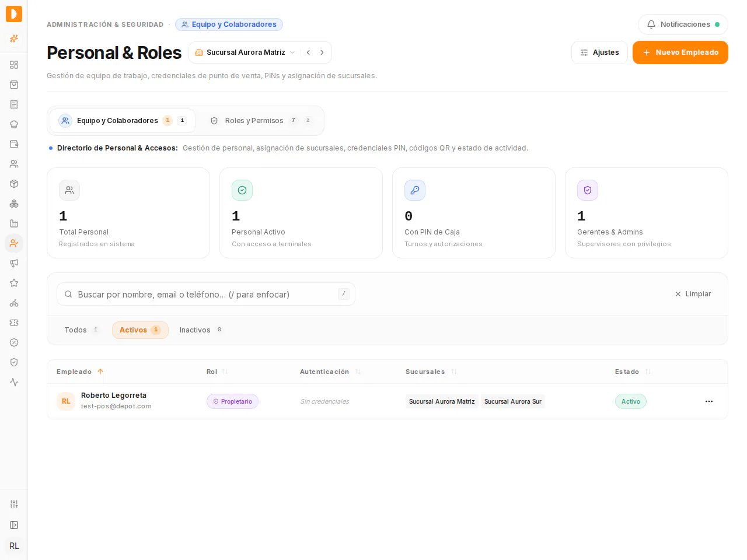
Task: Open the Sucursal Aurora Matriz branch dropdown
Action: pyautogui.click(x=245, y=52)
